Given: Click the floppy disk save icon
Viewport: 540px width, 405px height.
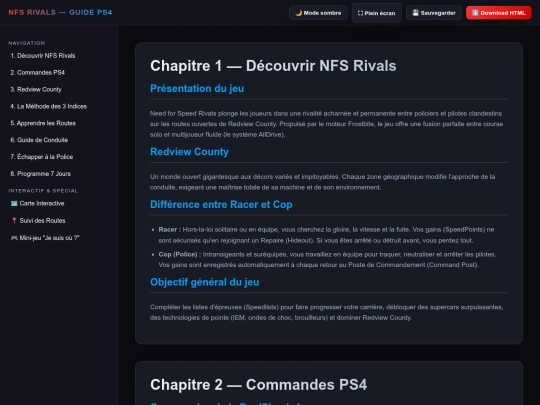Looking at the screenshot, I should point(415,13).
